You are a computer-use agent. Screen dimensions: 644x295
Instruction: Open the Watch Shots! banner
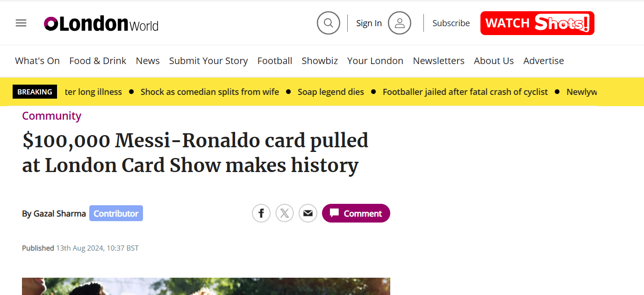pyautogui.click(x=537, y=23)
